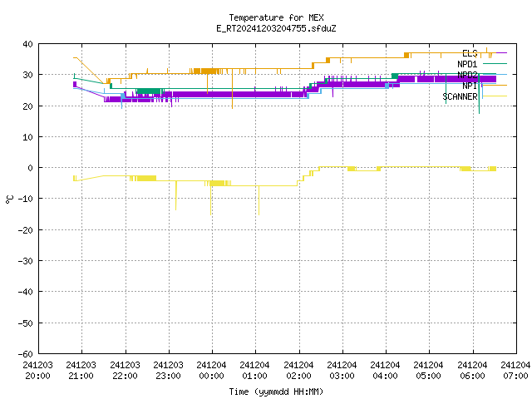Click the y-axis label -30
This screenshot has width=532, height=399.
point(26,261)
